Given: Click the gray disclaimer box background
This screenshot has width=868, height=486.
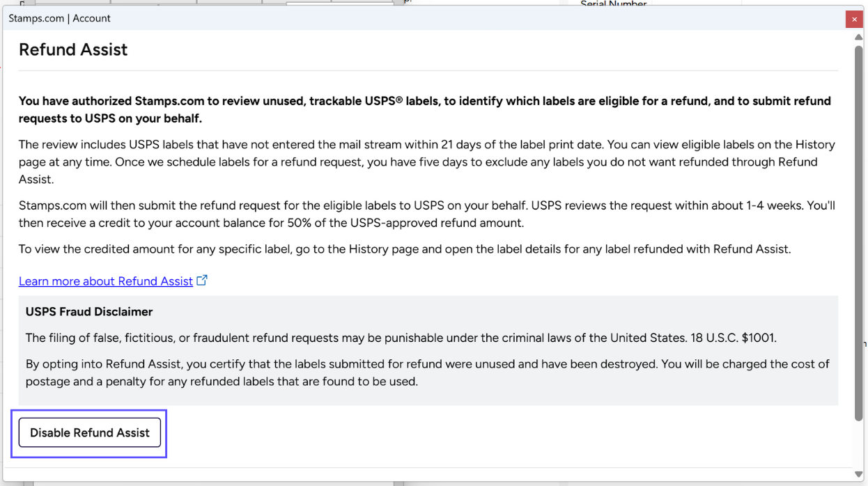Looking at the screenshot, I should click(x=627, y=393).
